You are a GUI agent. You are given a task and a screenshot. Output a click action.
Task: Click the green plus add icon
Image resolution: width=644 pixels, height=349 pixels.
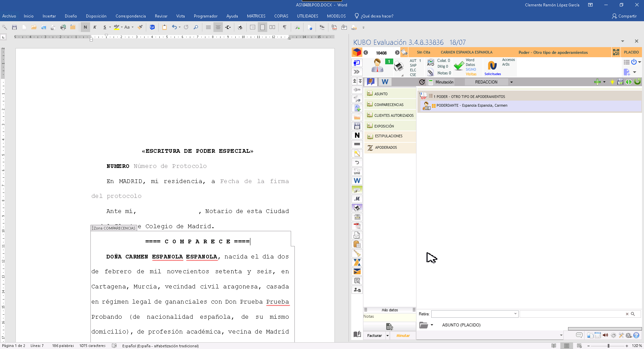tap(597, 82)
